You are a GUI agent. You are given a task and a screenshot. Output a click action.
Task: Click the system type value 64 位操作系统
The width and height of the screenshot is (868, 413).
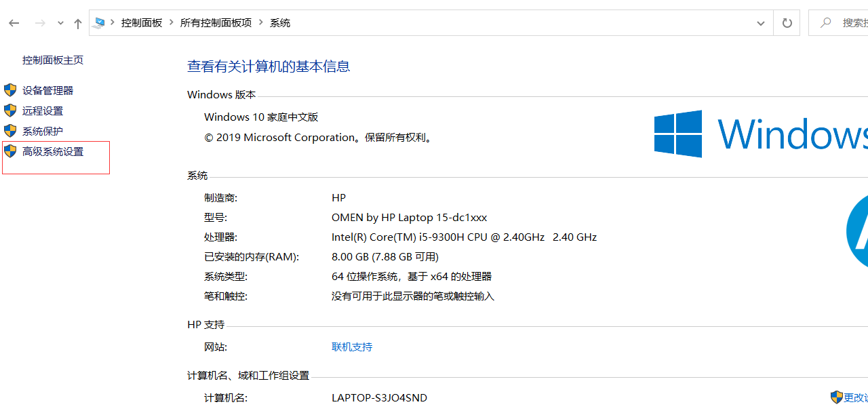pos(412,277)
